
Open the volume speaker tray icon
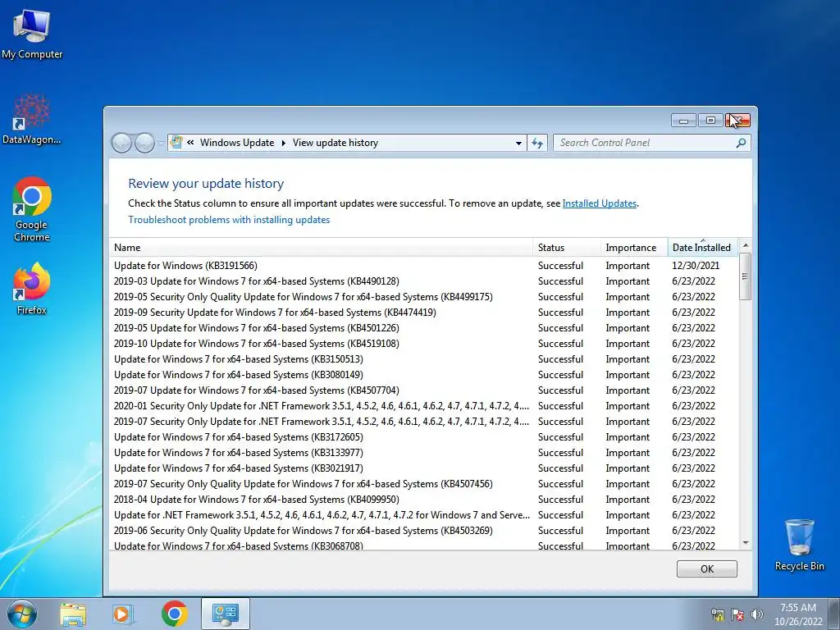[756, 614]
